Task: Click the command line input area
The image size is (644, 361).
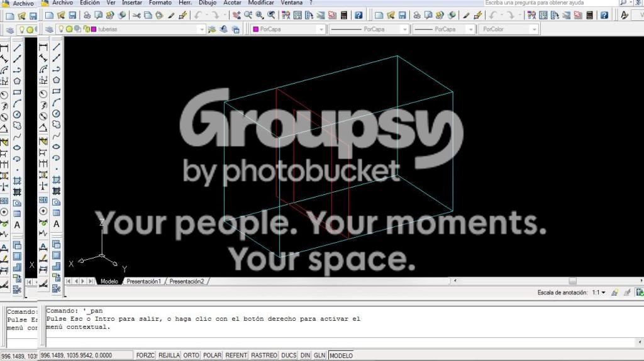Action: click(x=341, y=342)
